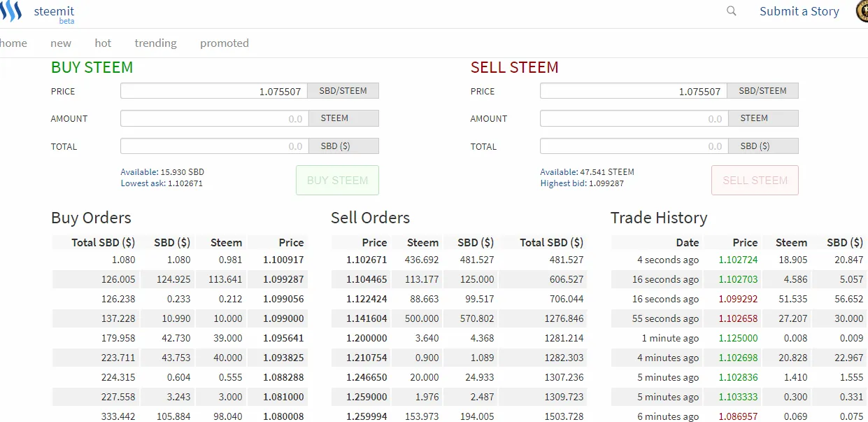The image size is (868, 422).
Task: Open search with the magnifier icon
Action: pyautogui.click(x=732, y=11)
